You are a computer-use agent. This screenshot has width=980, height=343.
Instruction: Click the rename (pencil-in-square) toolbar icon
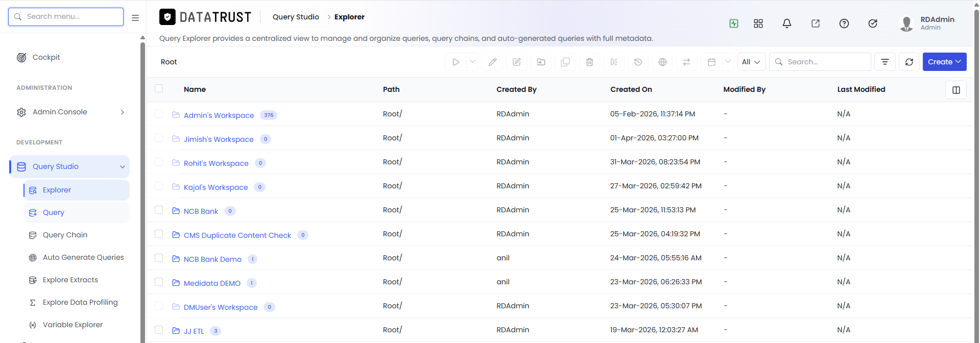tap(517, 62)
